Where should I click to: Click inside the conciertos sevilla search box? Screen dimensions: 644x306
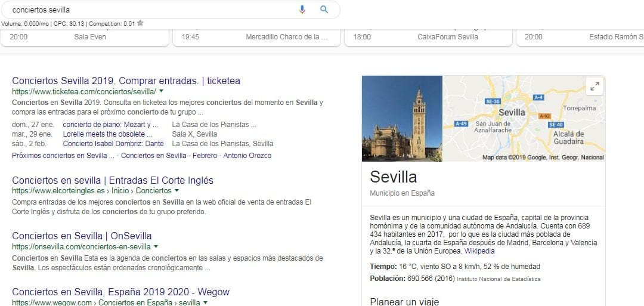(x=152, y=10)
